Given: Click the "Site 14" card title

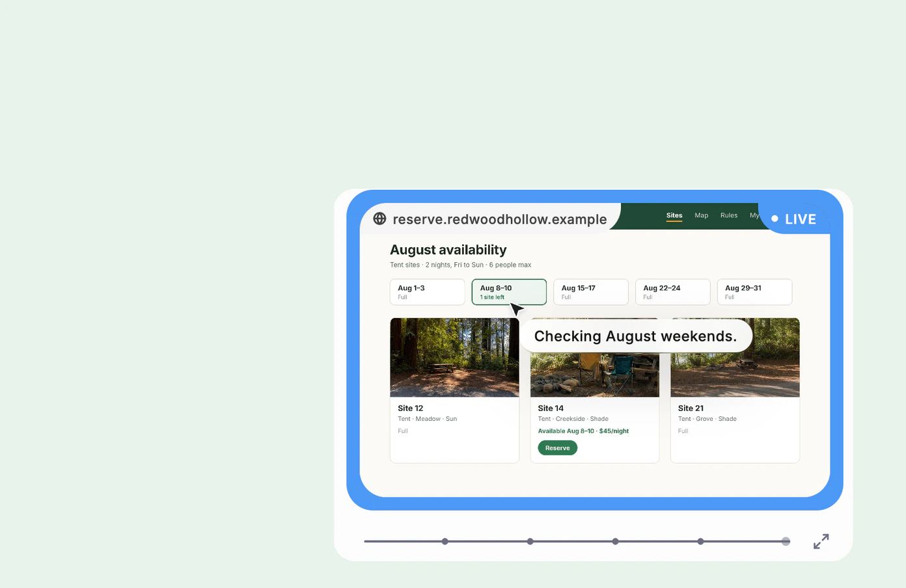Looking at the screenshot, I should click(x=551, y=408).
